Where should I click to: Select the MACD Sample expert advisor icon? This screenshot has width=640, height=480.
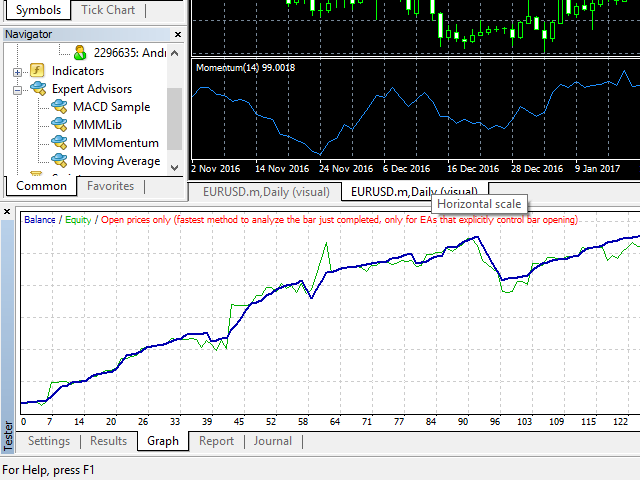click(59, 107)
